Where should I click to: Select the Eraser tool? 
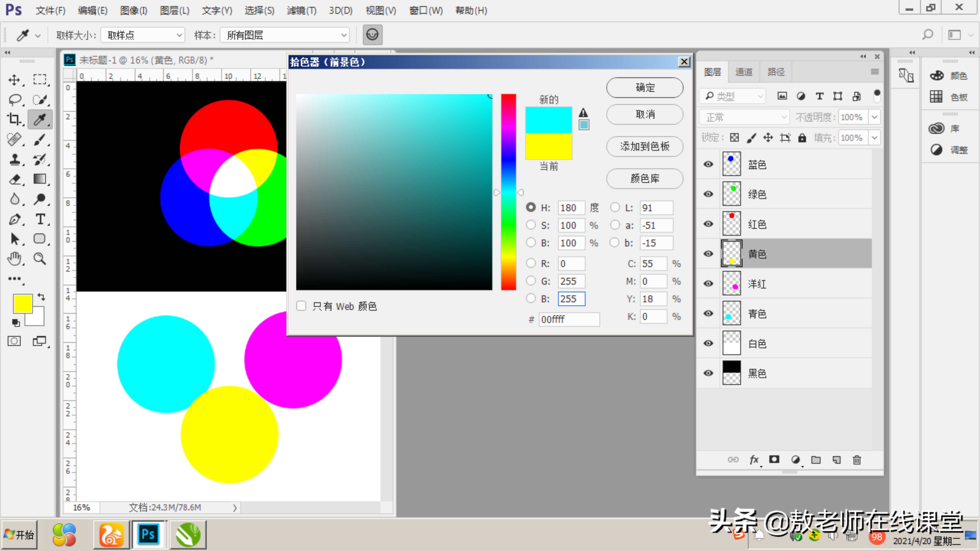click(15, 179)
